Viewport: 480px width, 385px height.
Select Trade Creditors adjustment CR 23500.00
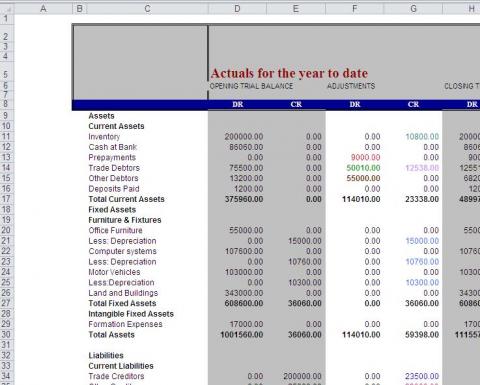422,376
